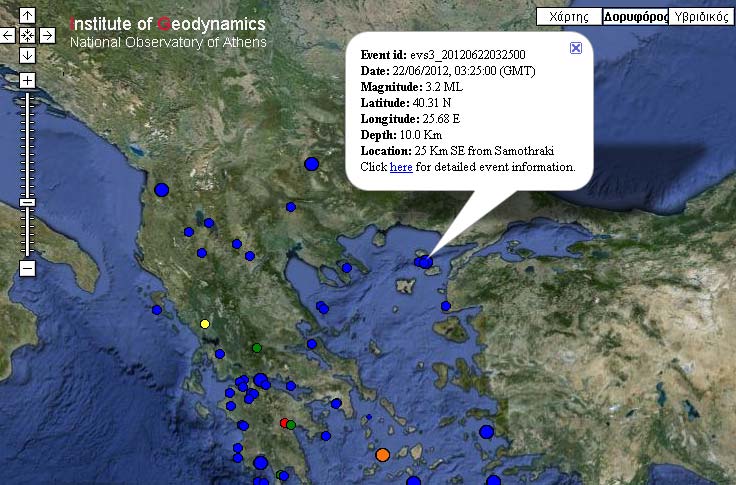Screen dimensions: 736x485
Task: Switch to the Χάρτης map view
Action: click(569, 17)
